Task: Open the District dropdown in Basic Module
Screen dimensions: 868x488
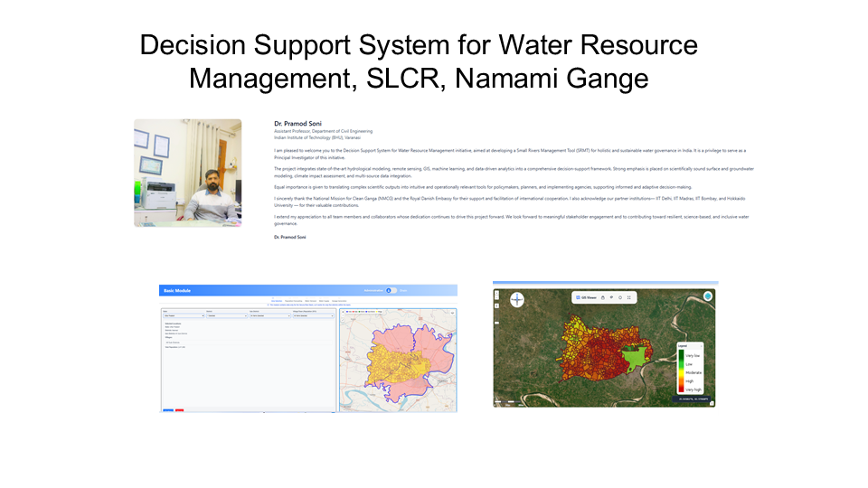Action: (x=227, y=316)
